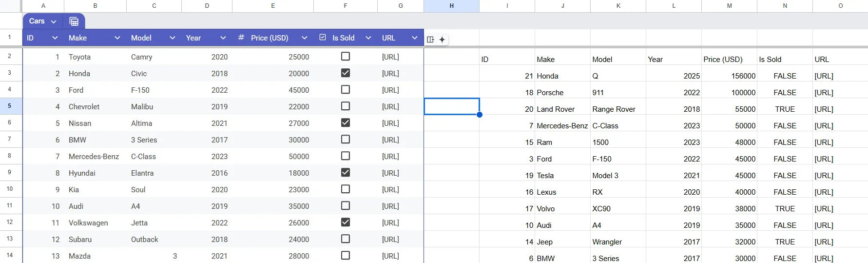Click the 156000 price cell
The image size is (868, 263).
[x=729, y=76]
